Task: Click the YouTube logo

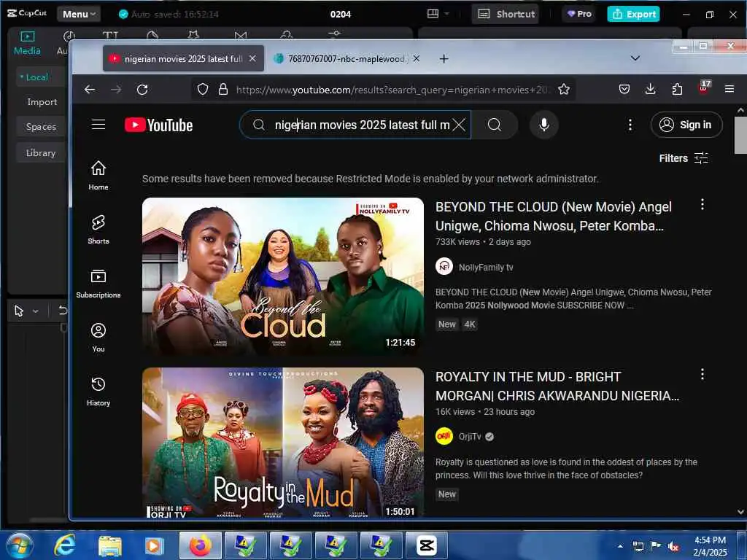Action: pyautogui.click(x=158, y=125)
